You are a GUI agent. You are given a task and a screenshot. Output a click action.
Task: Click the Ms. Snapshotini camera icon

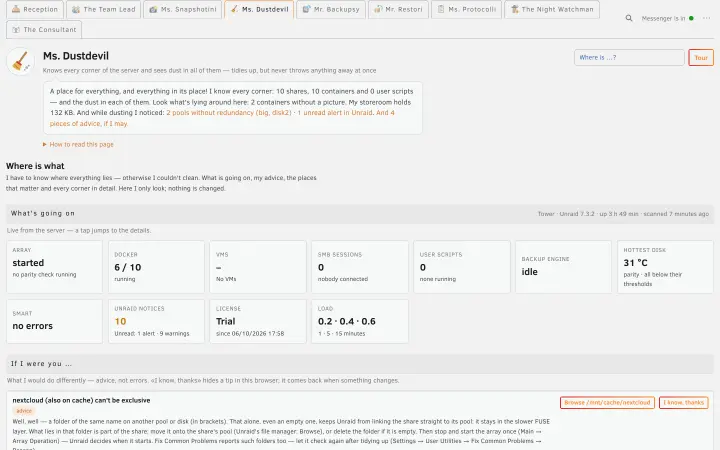tap(153, 9)
